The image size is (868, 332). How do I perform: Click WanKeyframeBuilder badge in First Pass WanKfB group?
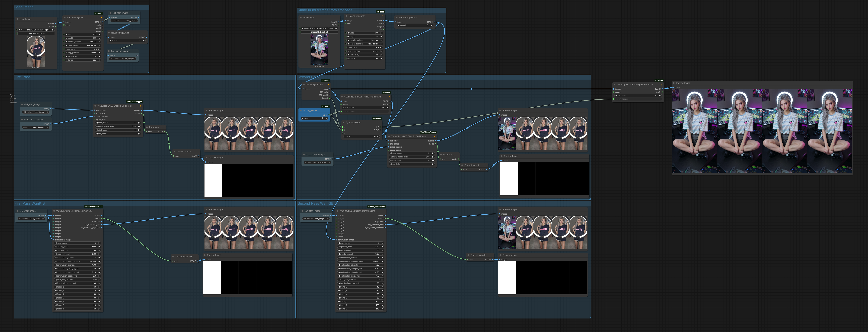click(93, 207)
